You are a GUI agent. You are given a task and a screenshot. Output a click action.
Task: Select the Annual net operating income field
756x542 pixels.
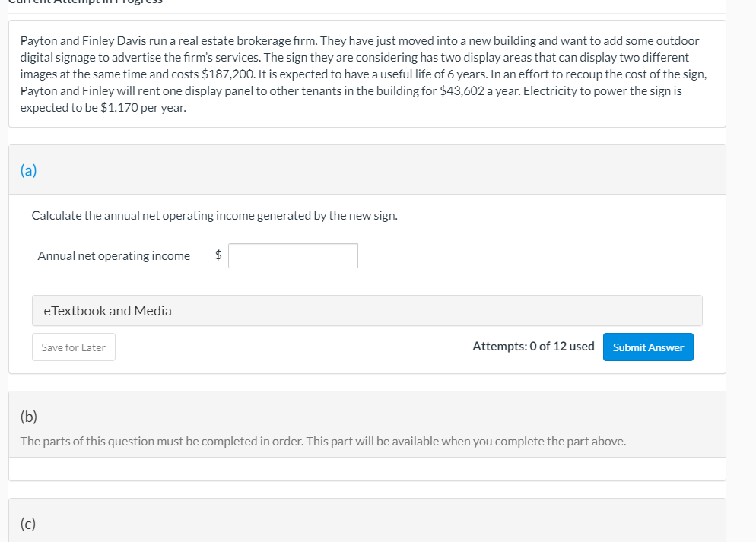coord(293,255)
